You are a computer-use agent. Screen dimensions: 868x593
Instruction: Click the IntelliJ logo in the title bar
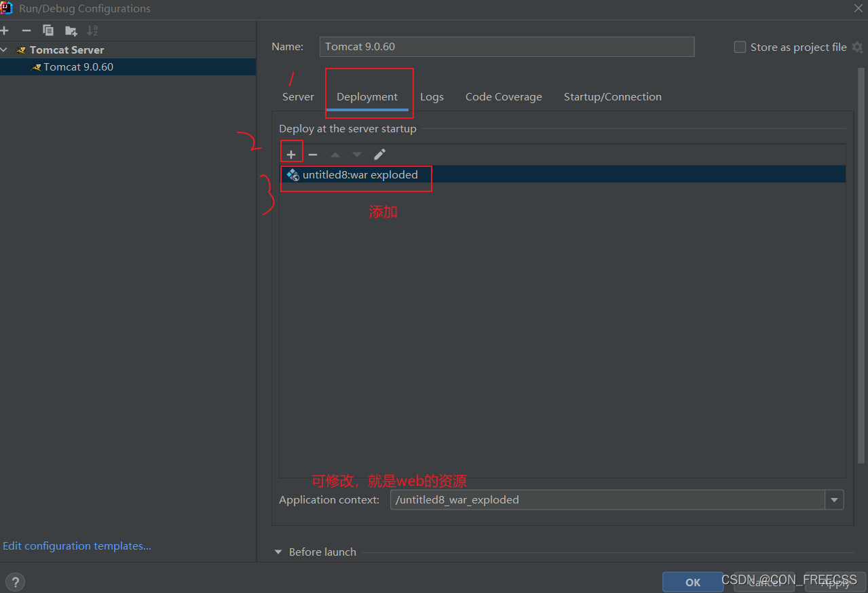[x=6, y=8]
